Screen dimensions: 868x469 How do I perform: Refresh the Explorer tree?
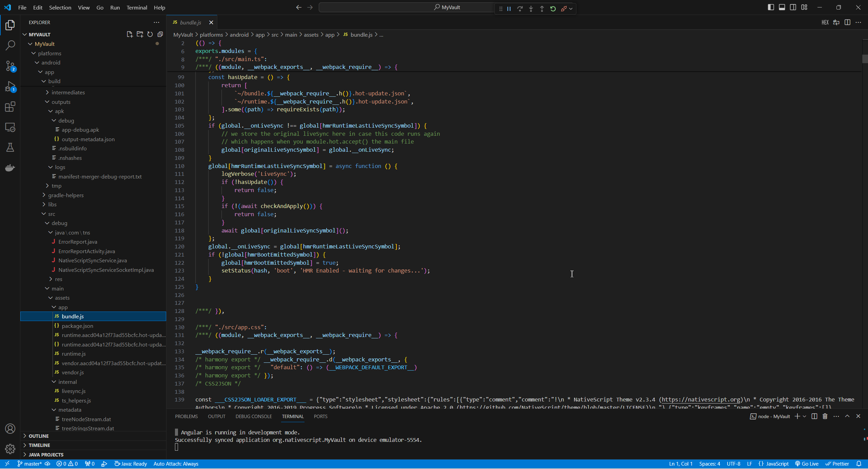(150, 34)
